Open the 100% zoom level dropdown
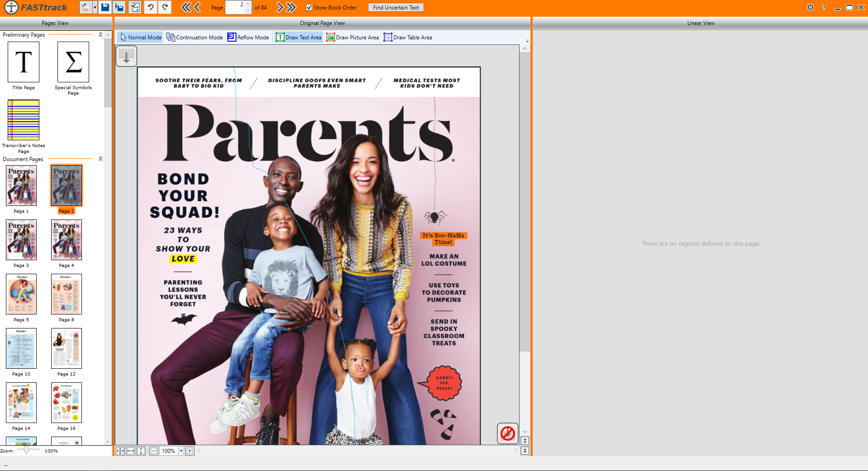The width and height of the screenshot is (868, 471). [181, 451]
